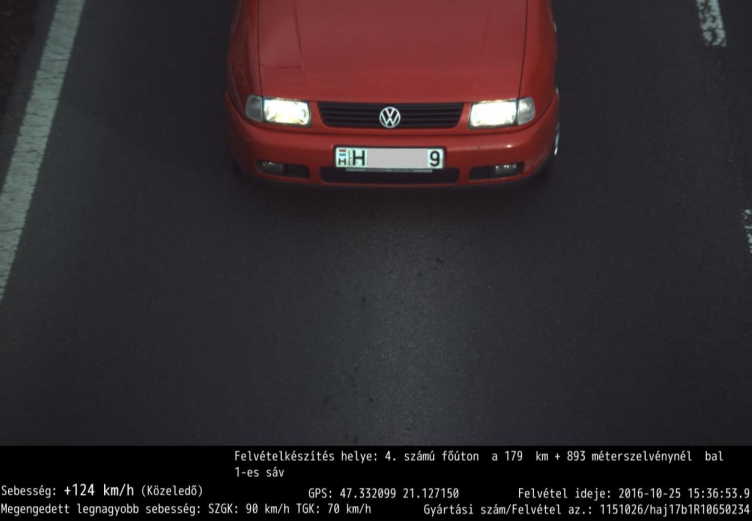Select the time "15:36:53.9"

(x=718, y=494)
